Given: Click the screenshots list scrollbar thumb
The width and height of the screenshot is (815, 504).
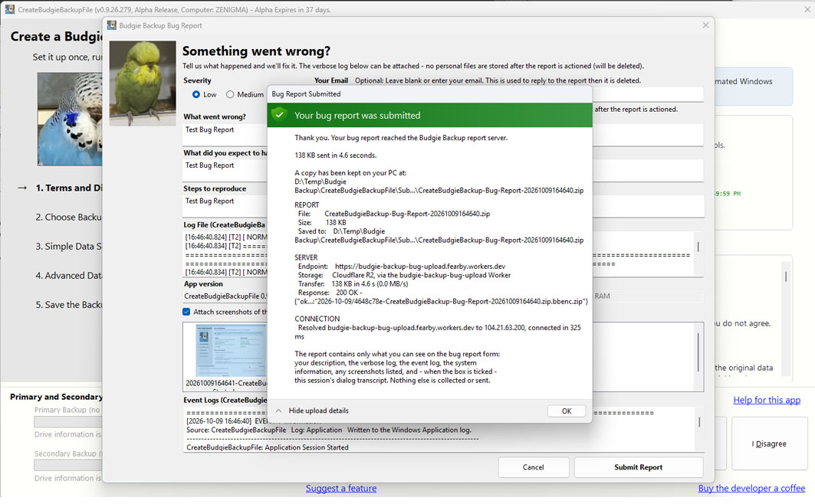Looking at the screenshot, I should coord(698,352).
